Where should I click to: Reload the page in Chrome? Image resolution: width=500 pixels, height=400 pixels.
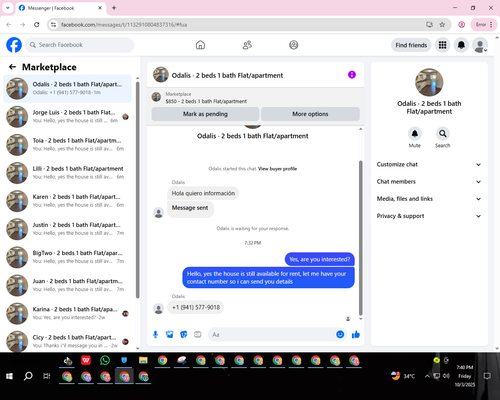[x=37, y=24]
